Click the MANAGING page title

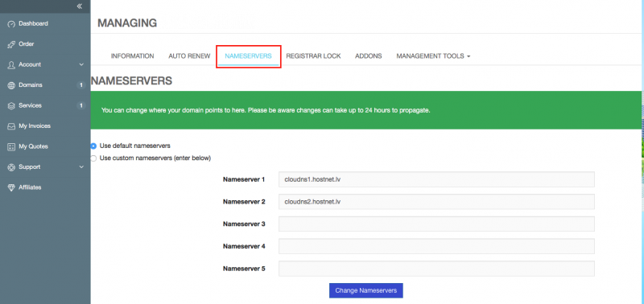[x=127, y=23]
